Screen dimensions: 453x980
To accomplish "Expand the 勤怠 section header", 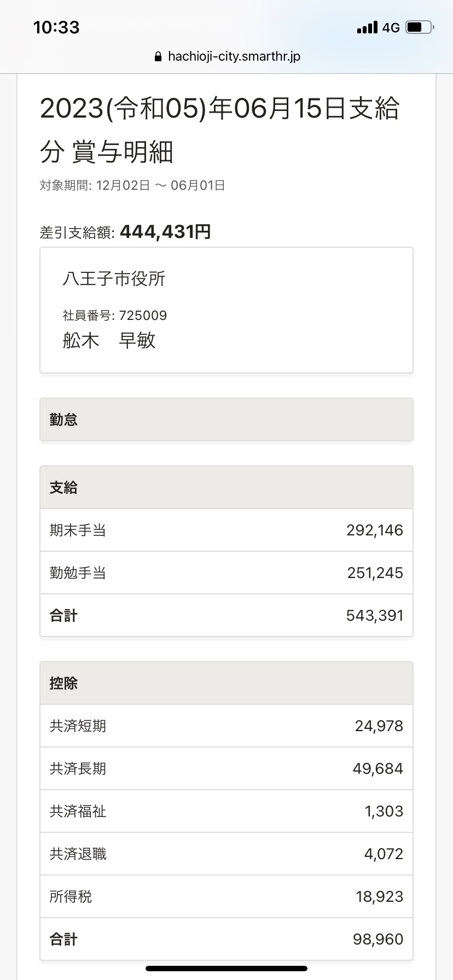I will [x=226, y=419].
